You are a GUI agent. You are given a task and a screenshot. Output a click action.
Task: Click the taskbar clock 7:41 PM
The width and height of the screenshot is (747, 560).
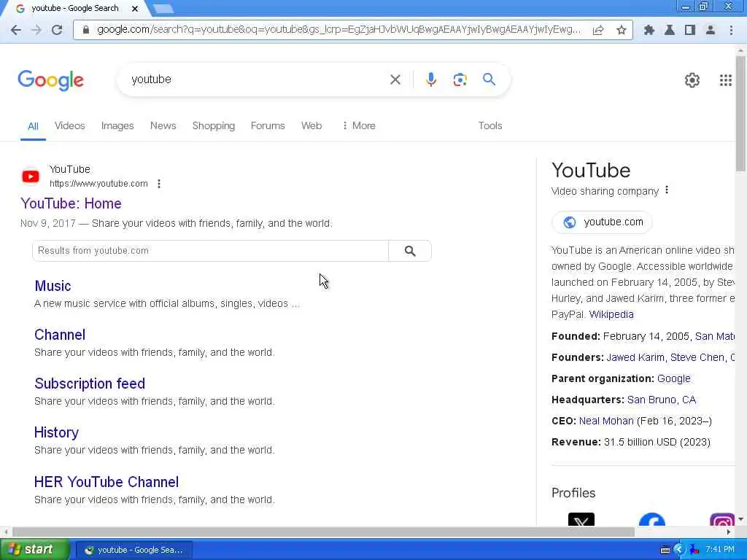coord(720,550)
